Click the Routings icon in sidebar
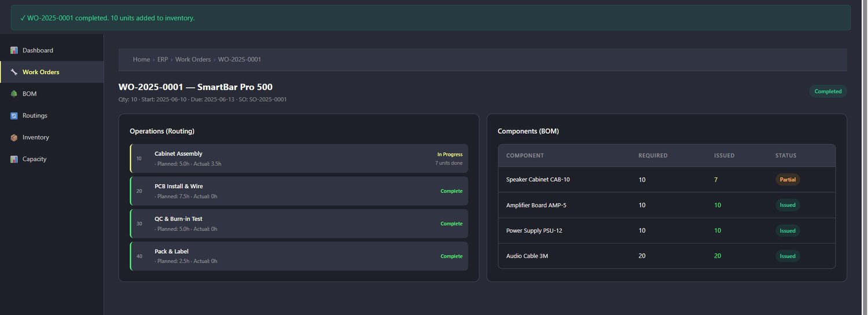The image size is (868, 315). coord(14,116)
